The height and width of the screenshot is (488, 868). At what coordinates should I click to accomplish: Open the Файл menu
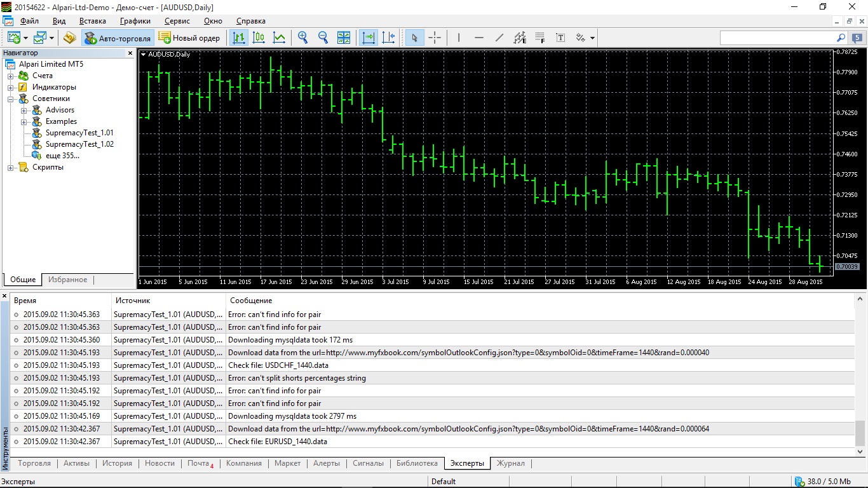point(29,21)
